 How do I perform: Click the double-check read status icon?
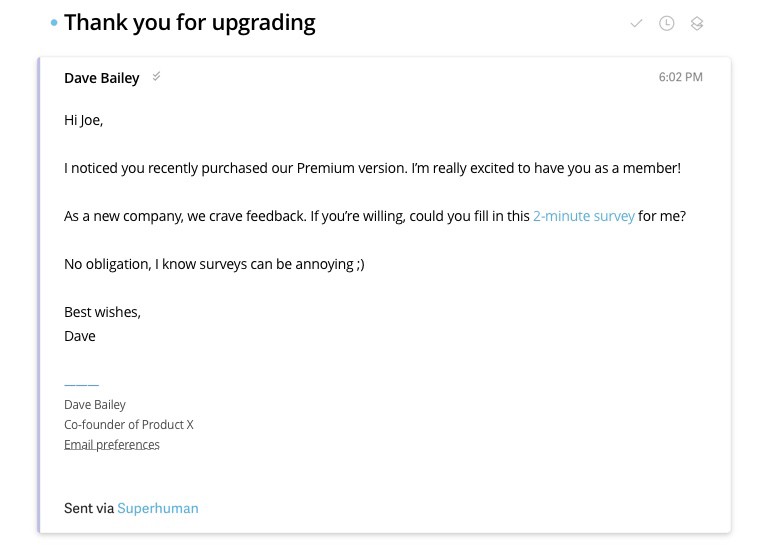pos(156,77)
